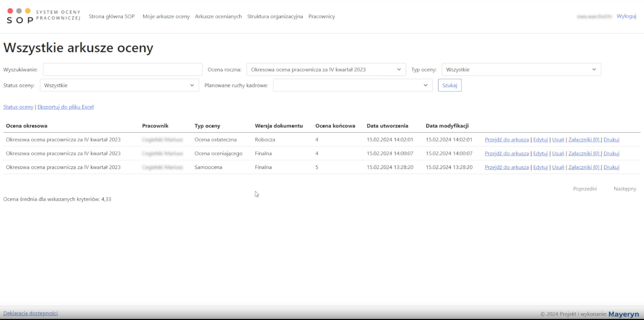Click the Wszystkie arkusze oceny heading

(78, 48)
